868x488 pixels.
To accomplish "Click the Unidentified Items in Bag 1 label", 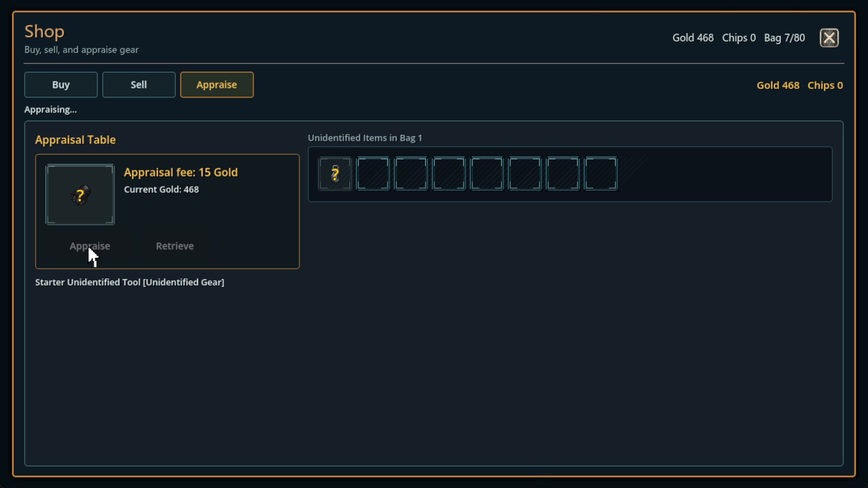I will pos(365,138).
